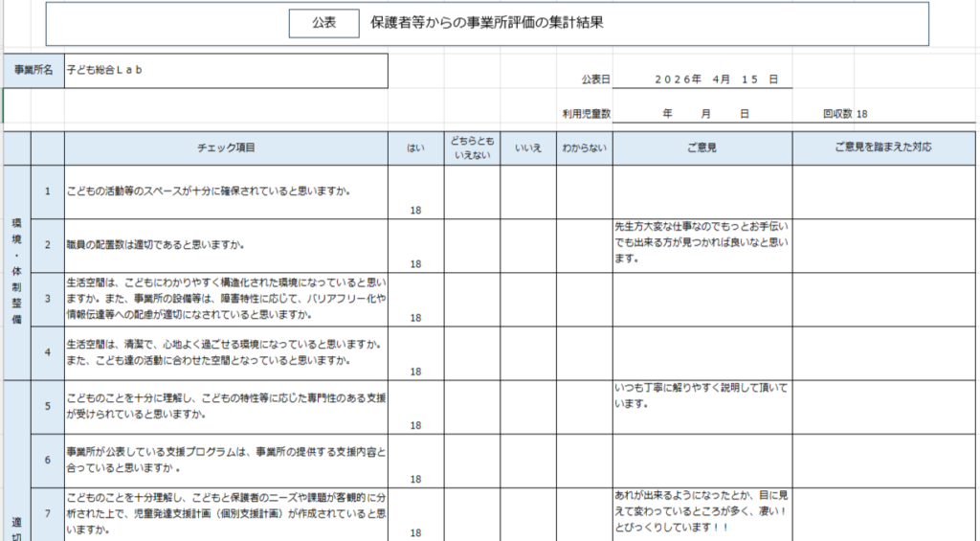Click the わからない column header

click(x=584, y=148)
